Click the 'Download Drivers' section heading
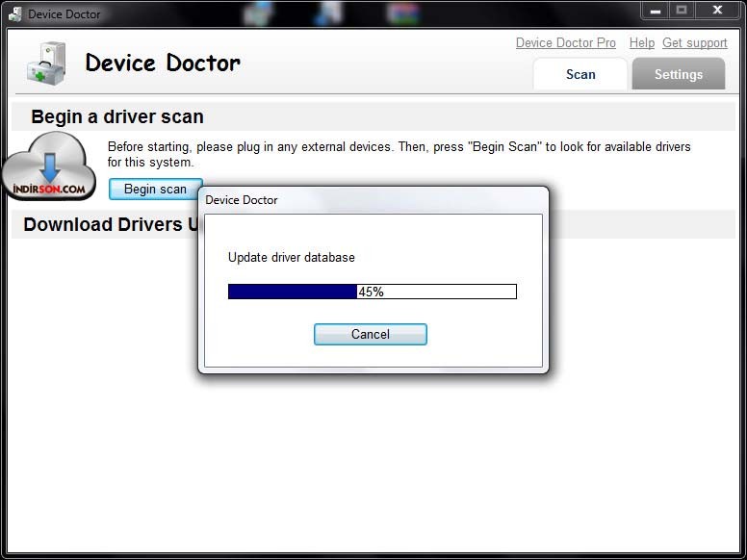The height and width of the screenshot is (560, 747). (111, 224)
